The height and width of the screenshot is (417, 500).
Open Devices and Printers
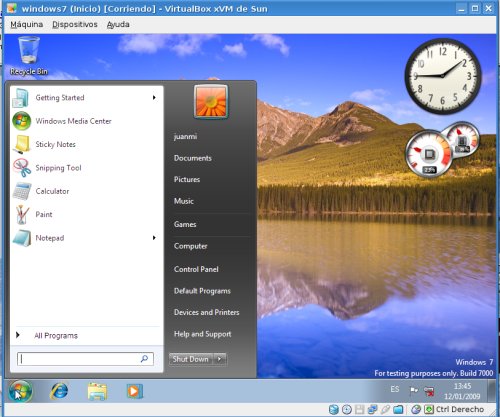(207, 312)
